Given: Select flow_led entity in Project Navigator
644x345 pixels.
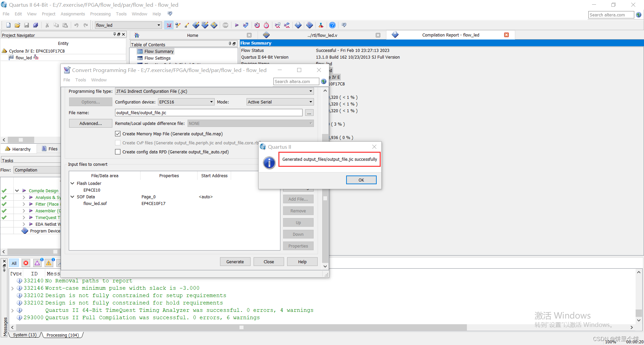Looking at the screenshot, I should coord(24,58).
